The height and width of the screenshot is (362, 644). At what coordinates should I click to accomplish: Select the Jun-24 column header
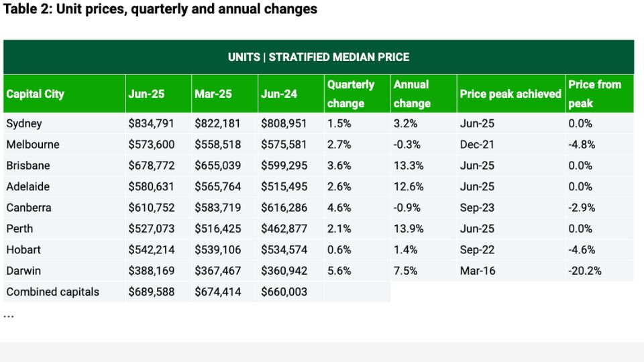tap(279, 94)
